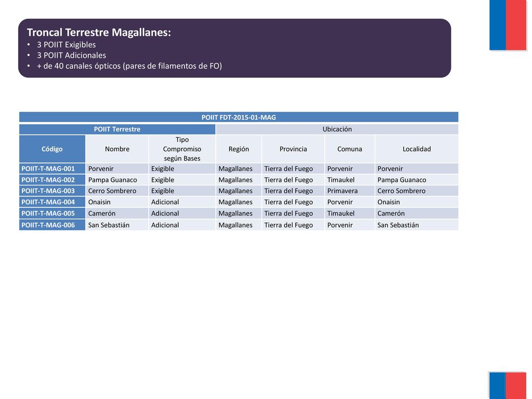Click the 'Región' column header
This screenshot has height=399, width=532.
point(238,149)
